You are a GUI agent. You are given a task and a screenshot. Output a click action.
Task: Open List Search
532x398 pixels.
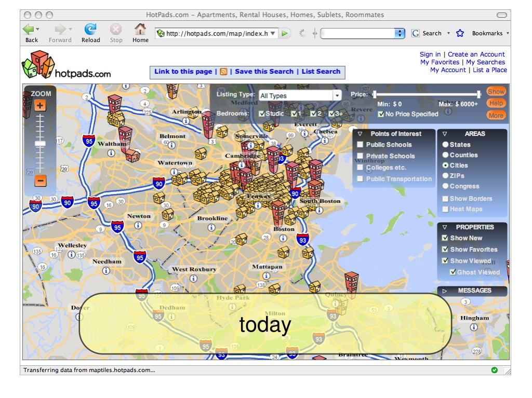click(321, 72)
